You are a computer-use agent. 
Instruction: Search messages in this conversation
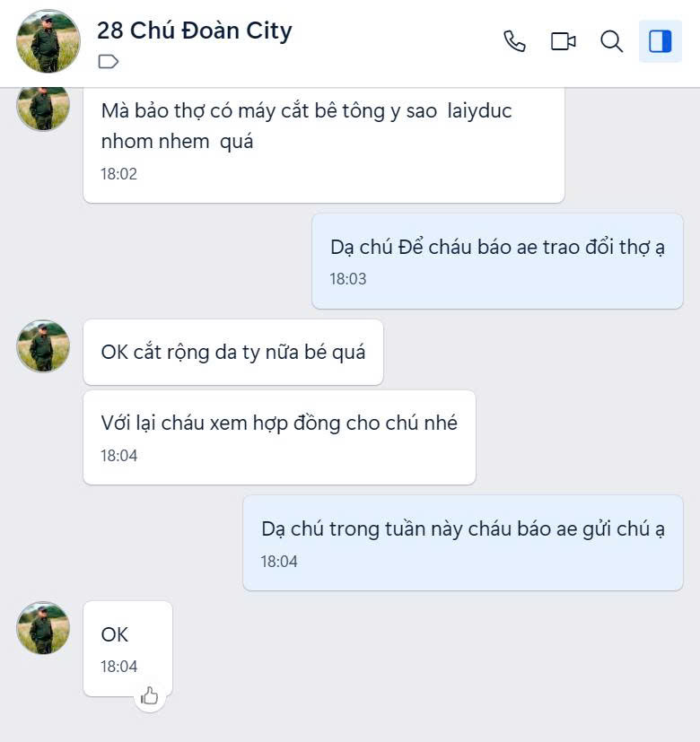pyautogui.click(x=611, y=41)
